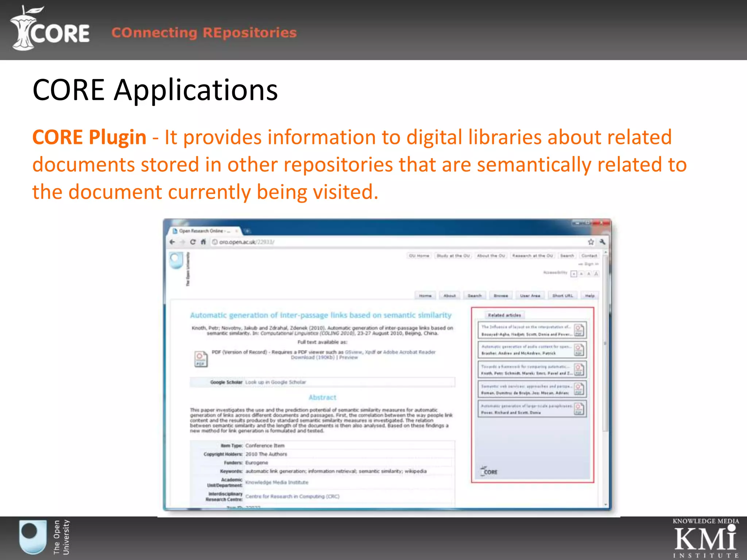The width and height of the screenshot is (747, 560).
Task: Select smallest accessibility text size box
Action: (x=574, y=274)
